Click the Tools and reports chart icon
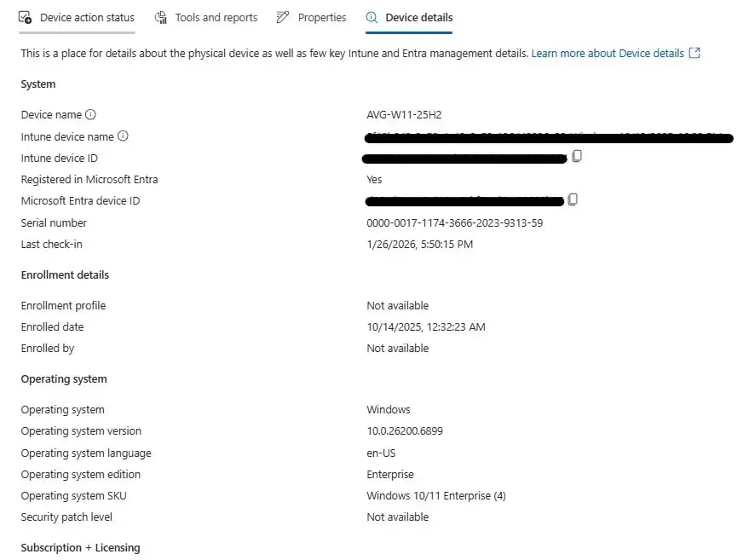The height and width of the screenshot is (560, 749). (161, 18)
